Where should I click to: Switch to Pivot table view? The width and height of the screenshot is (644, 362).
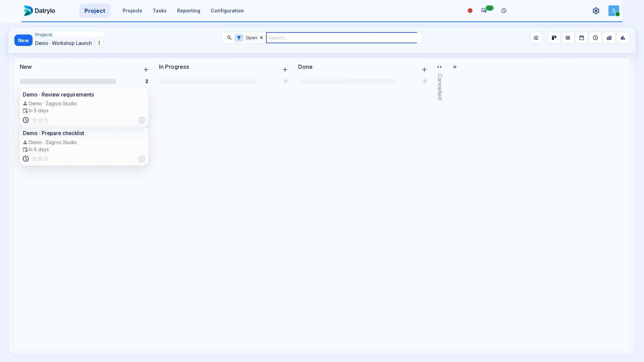point(609,38)
